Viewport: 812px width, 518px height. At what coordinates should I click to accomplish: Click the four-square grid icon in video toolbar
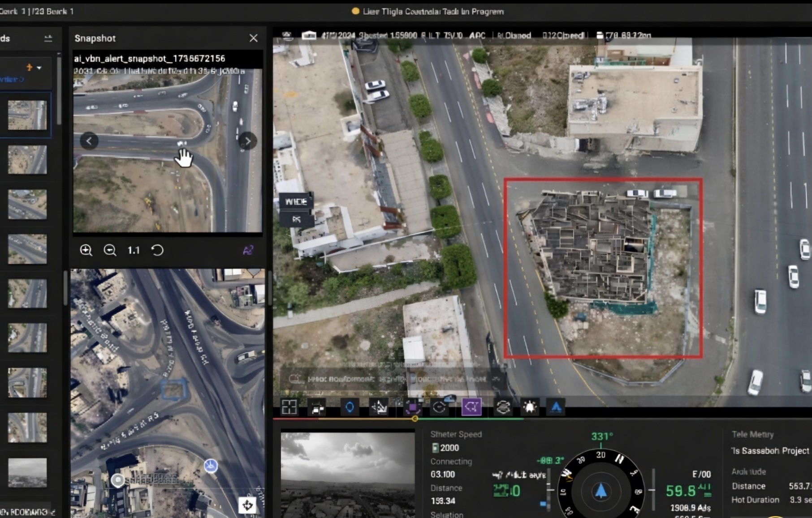pos(289,407)
